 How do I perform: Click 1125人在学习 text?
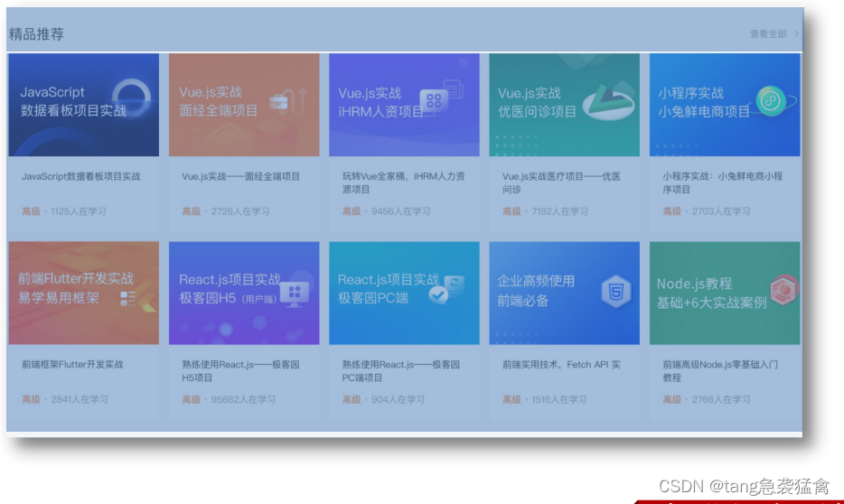(x=79, y=211)
